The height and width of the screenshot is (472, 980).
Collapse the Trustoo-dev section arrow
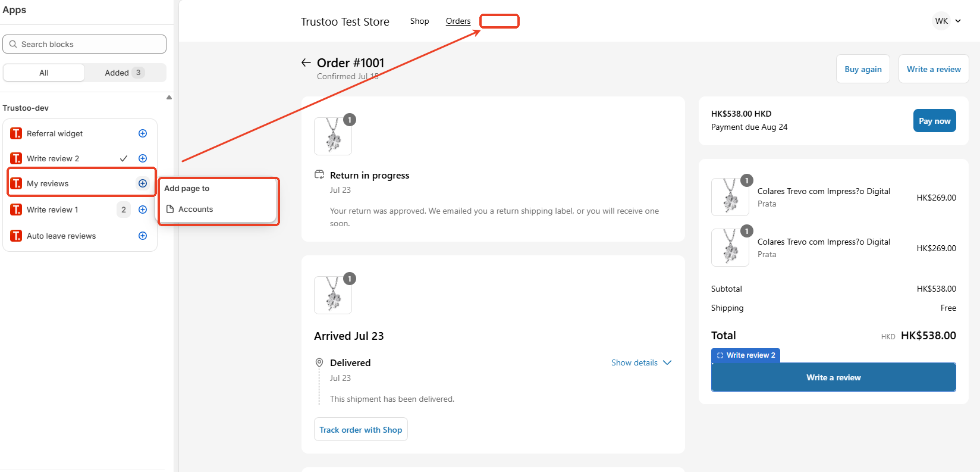169,97
